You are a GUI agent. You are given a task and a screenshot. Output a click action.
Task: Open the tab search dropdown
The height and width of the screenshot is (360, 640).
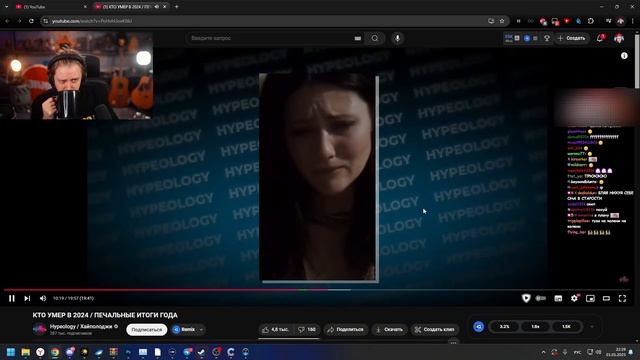[x=6, y=7]
